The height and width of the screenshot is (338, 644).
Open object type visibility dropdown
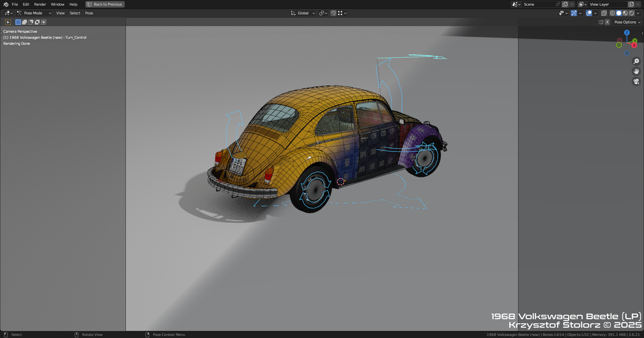(563, 13)
